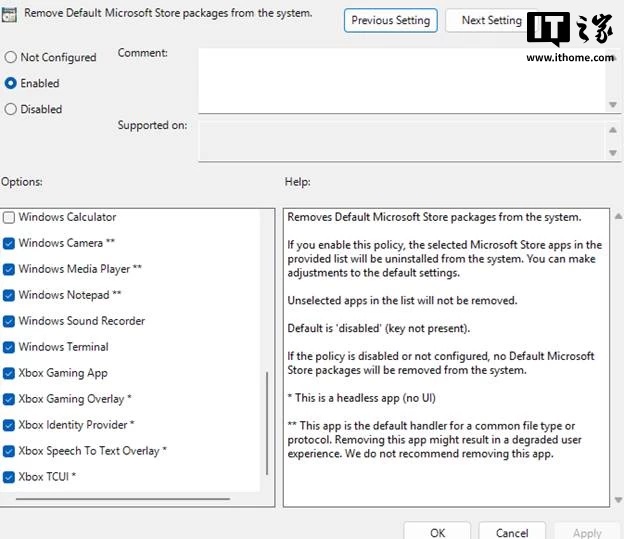Select the Enabled radio button

[11, 84]
